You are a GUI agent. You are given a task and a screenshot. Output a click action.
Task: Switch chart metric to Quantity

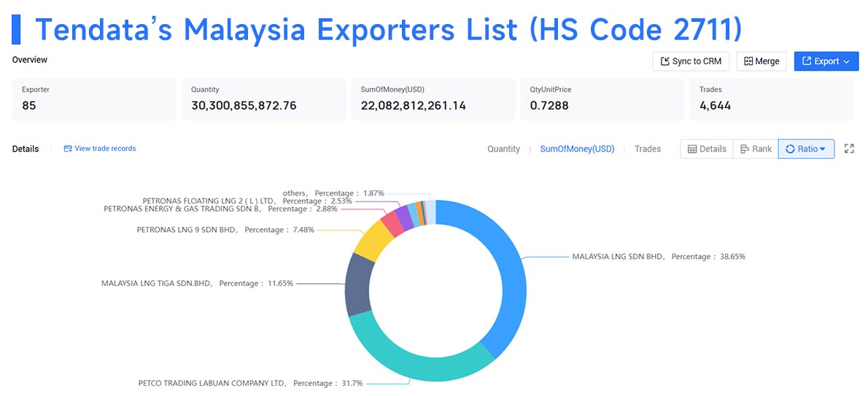[x=503, y=149]
